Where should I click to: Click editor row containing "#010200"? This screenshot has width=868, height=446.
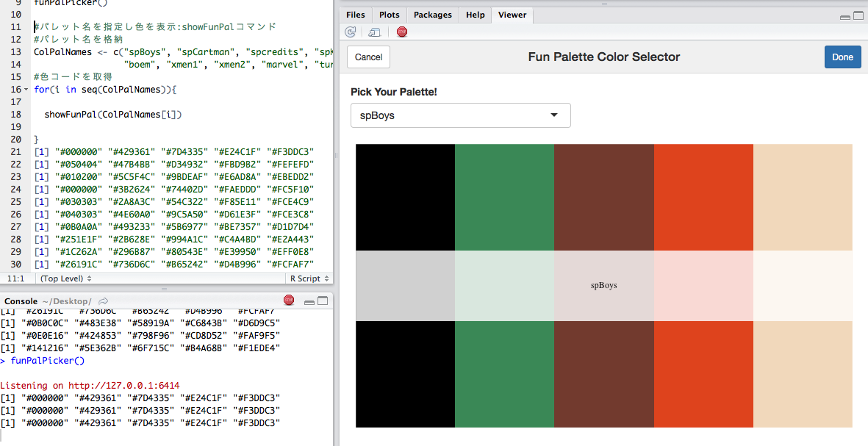pos(174,176)
